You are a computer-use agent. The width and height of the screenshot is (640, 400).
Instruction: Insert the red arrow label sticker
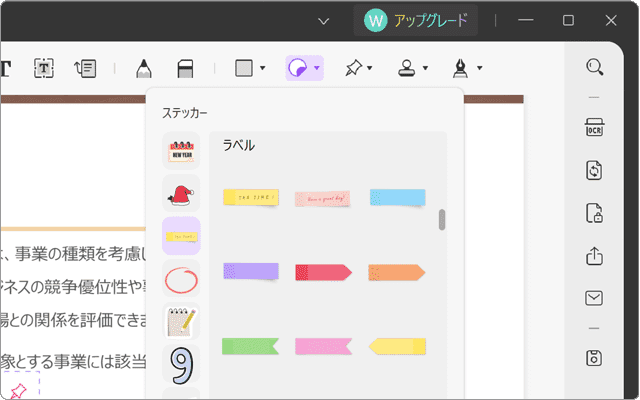[323, 273]
